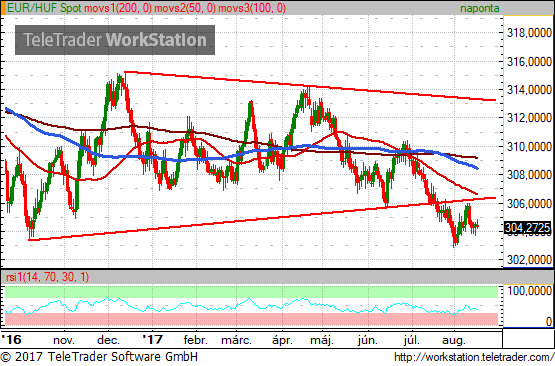Click the ápr. month label

click(x=282, y=341)
